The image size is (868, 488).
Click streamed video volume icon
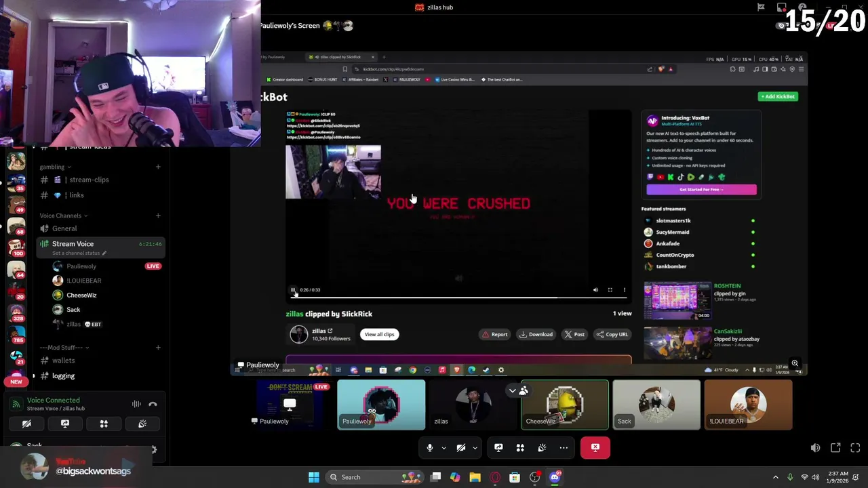[x=595, y=290]
